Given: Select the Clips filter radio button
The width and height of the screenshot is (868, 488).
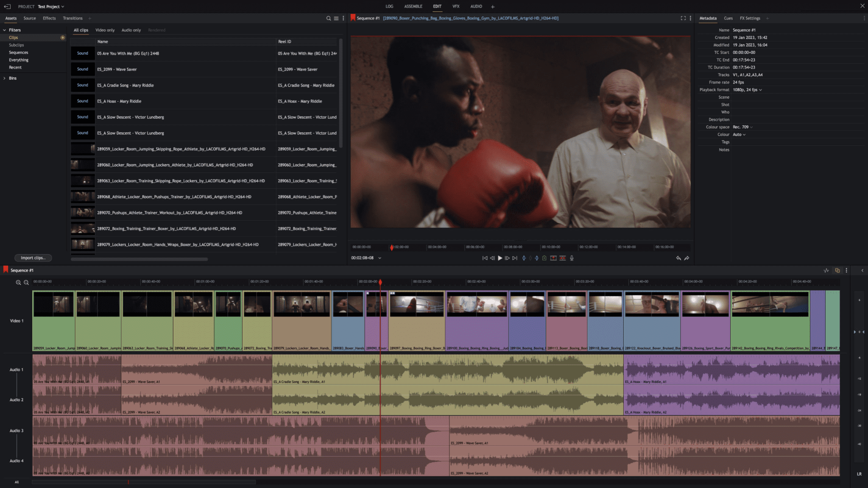Looking at the screenshot, I should pyautogui.click(x=63, y=37).
